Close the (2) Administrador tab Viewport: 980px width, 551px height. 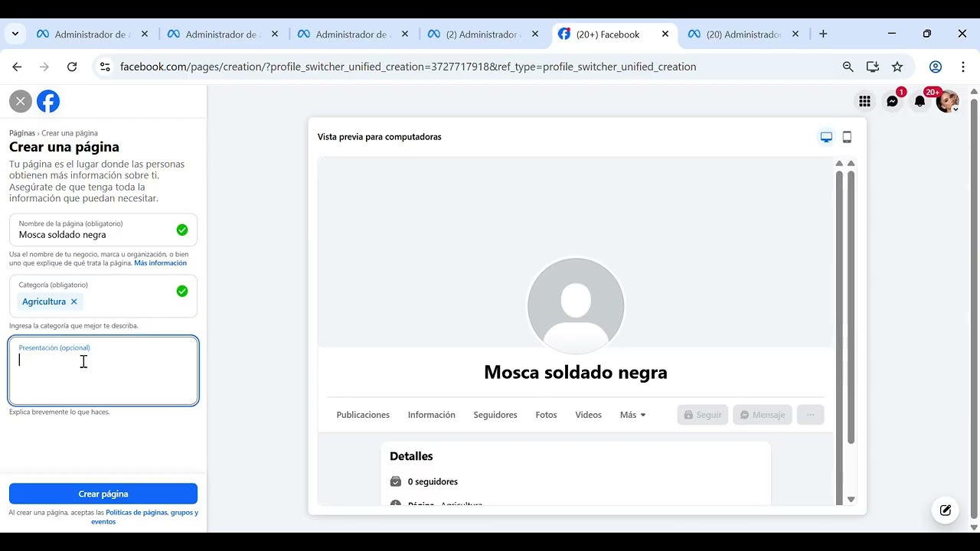535,34
